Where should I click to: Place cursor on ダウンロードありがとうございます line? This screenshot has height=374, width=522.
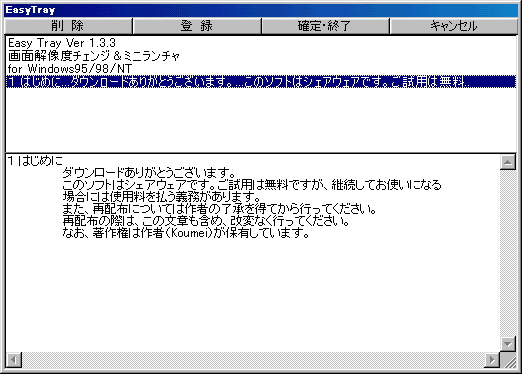(149, 173)
